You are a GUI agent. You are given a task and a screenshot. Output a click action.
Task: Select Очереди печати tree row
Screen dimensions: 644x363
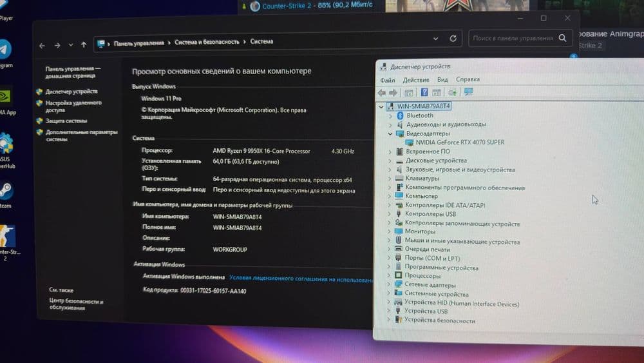427,249
